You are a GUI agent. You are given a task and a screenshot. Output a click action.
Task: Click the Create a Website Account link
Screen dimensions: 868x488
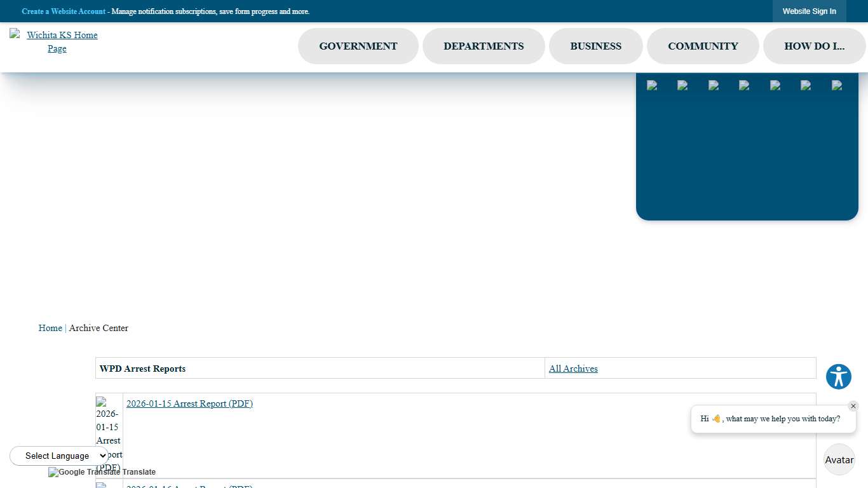click(x=63, y=11)
